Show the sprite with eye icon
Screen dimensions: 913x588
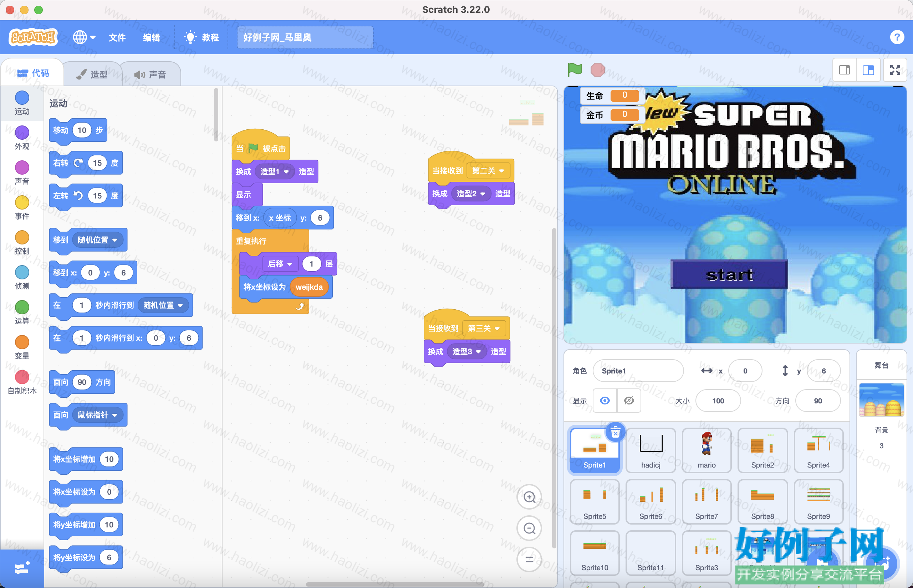605,401
